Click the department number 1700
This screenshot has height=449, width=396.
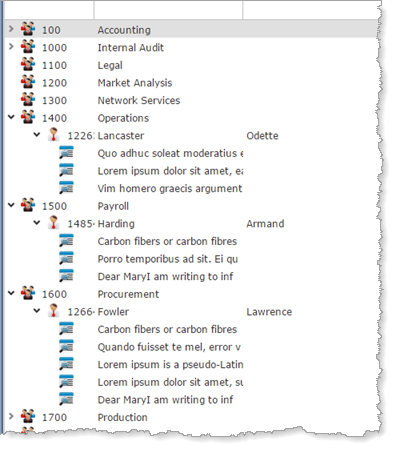pyautogui.click(x=54, y=417)
